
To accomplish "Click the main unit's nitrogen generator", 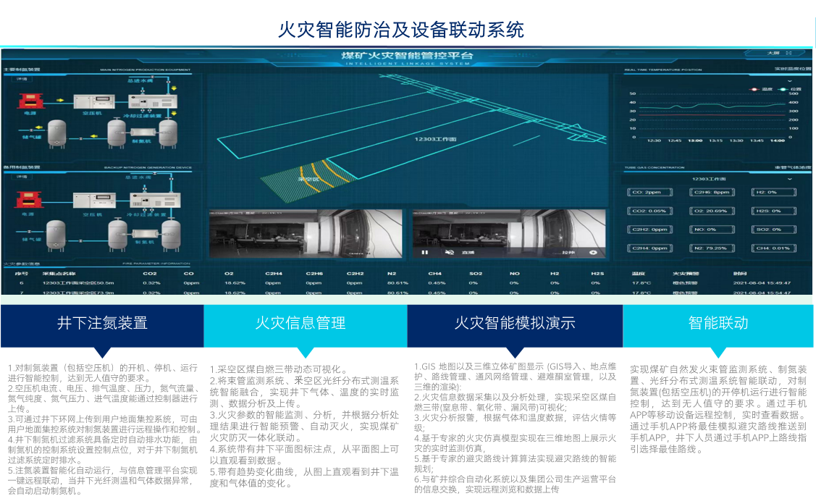I will point(143,132).
